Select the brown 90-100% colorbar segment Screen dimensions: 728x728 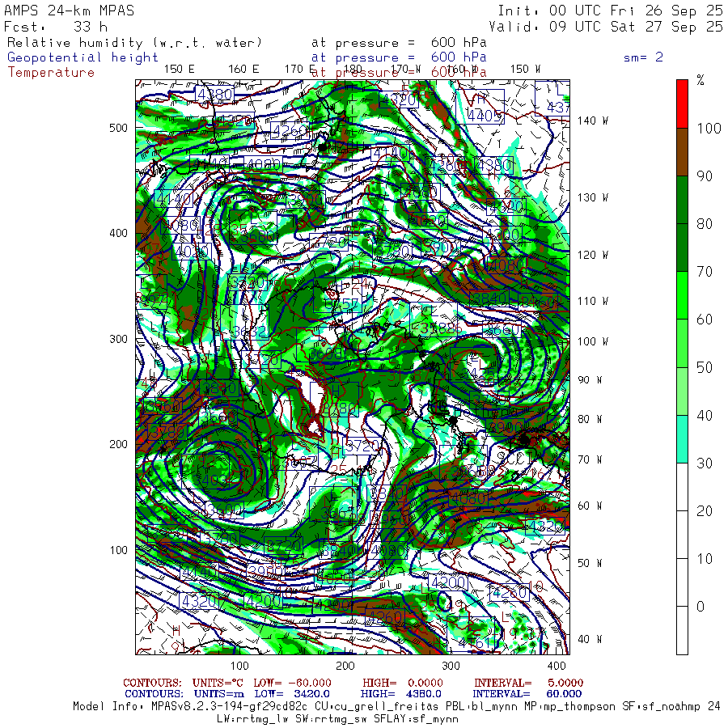(x=683, y=151)
